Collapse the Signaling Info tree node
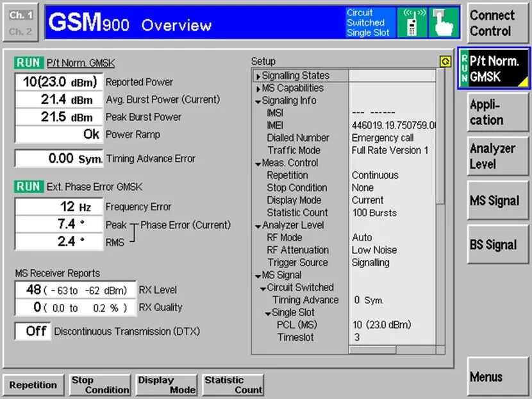532x399 pixels. [x=258, y=101]
